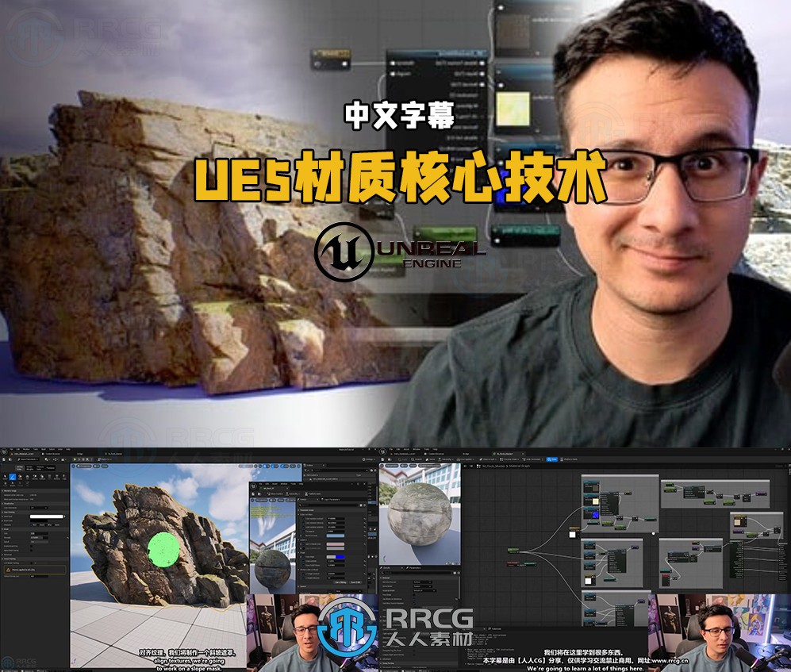Viewport: 791px width, 672px height.
Task: Click Search in Material Editor toolbar
Action: pyautogui.click(x=417, y=459)
